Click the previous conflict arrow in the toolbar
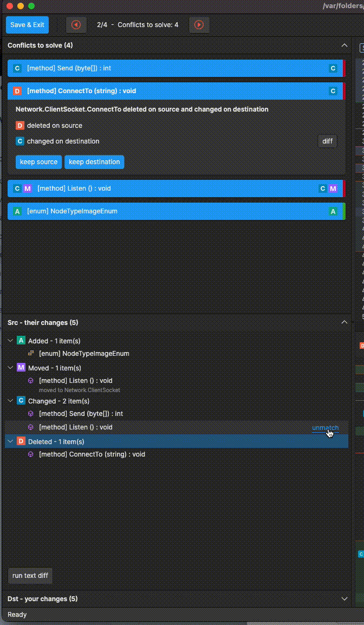This screenshot has width=364, height=625. click(x=76, y=24)
